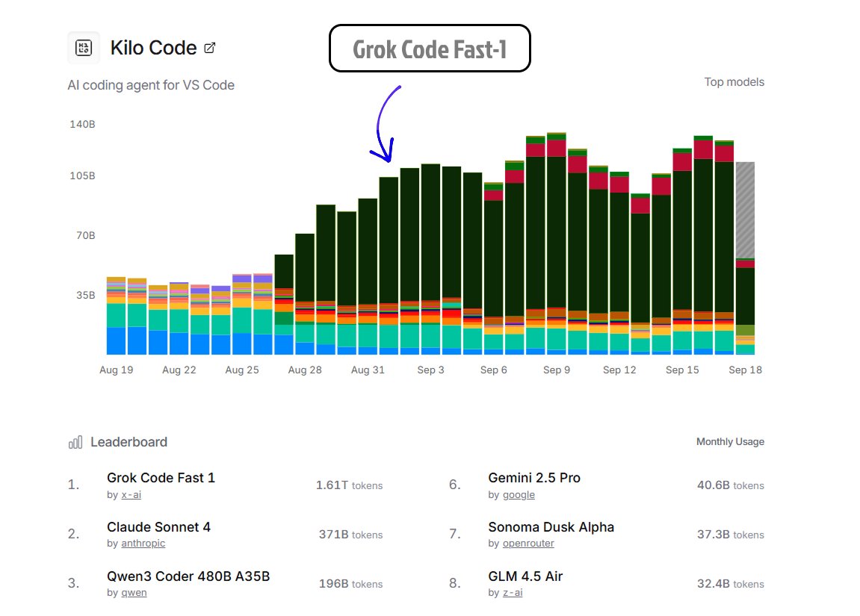Click the '32.4B tokens' value
860x616 pixels.
(730, 584)
